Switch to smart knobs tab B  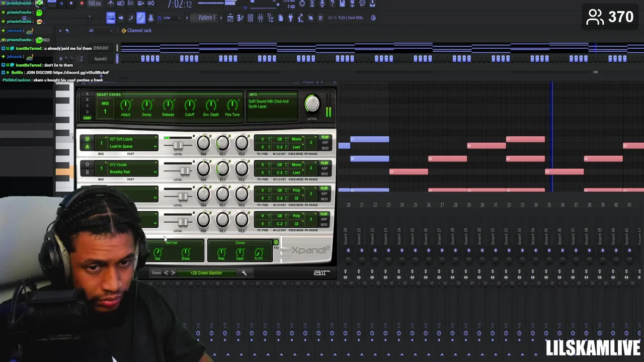[x=87, y=100]
